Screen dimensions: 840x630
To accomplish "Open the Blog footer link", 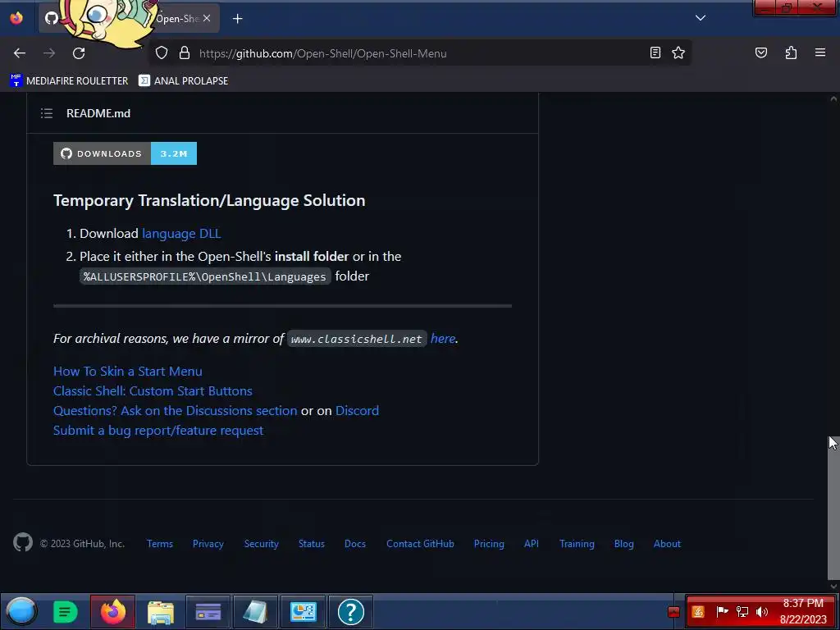I will 623,544.
